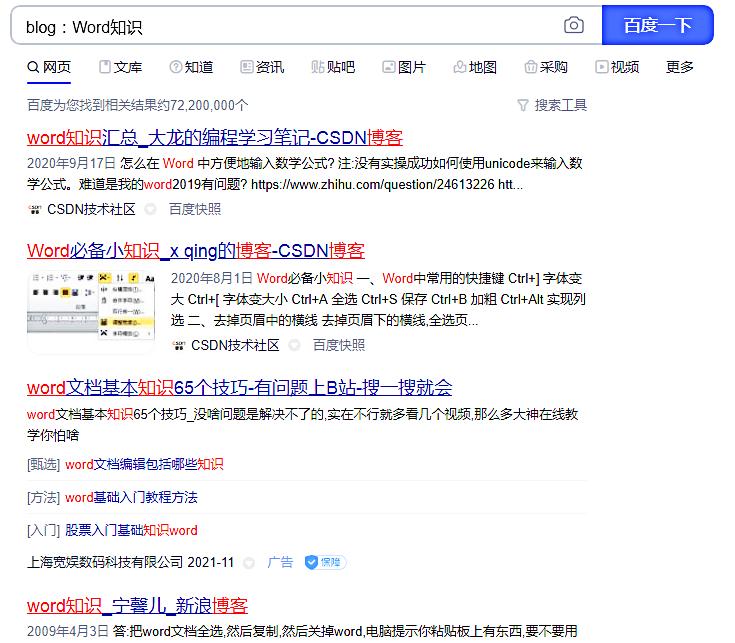The image size is (735, 643).
Task: Click the 百度一下 search button
Action: [657, 25]
